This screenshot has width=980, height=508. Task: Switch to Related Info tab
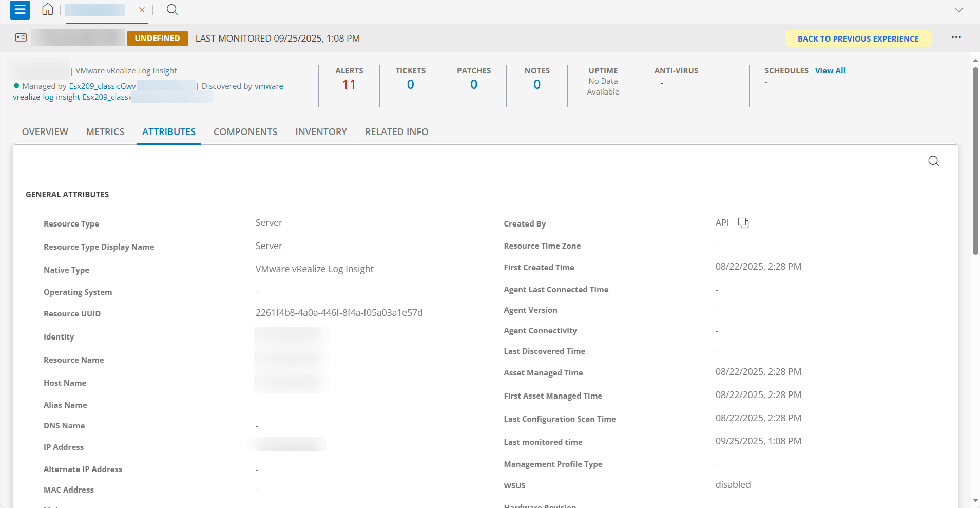click(396, 132)
